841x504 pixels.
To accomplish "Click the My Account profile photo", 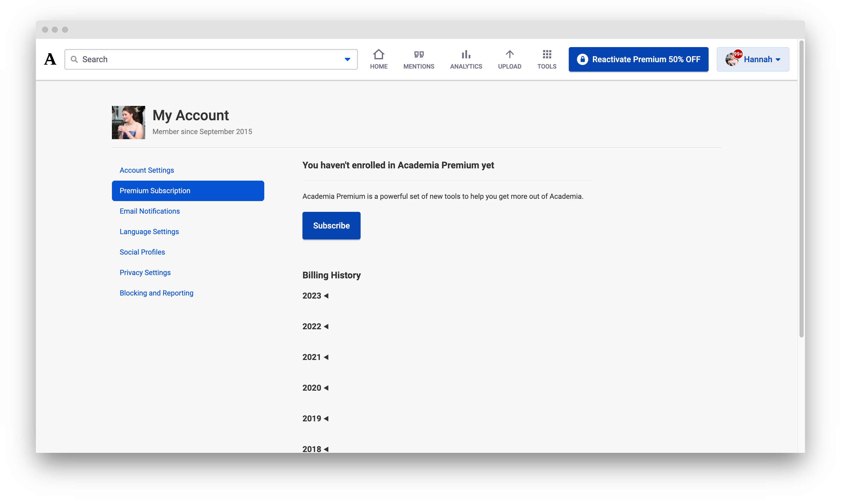I will click(128, 122).
